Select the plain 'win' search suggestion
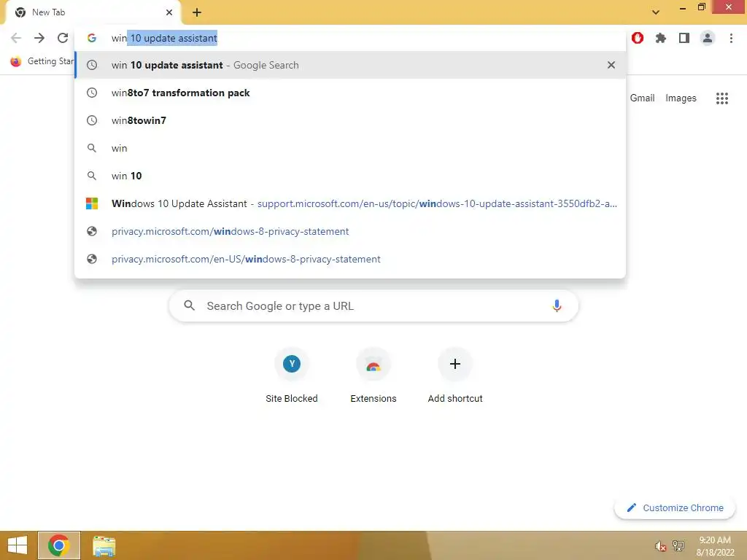This screenshot has height=560, width=747. (x=350, y=148)
